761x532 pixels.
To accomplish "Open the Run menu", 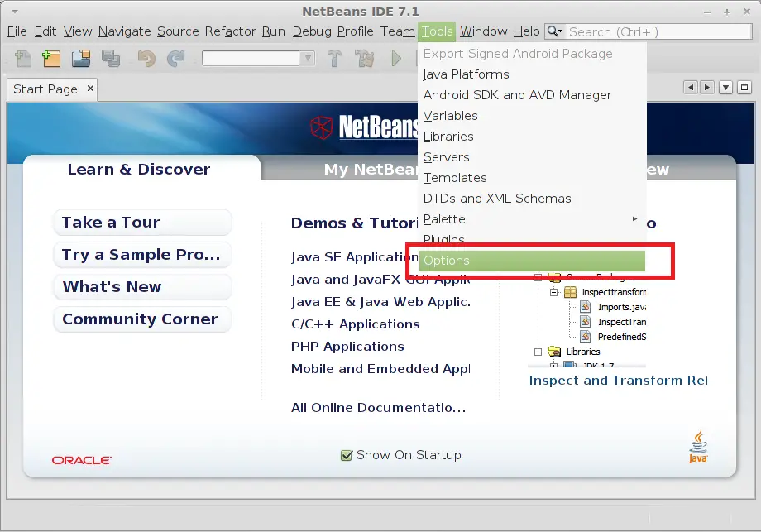I will (x=274, y=31).
